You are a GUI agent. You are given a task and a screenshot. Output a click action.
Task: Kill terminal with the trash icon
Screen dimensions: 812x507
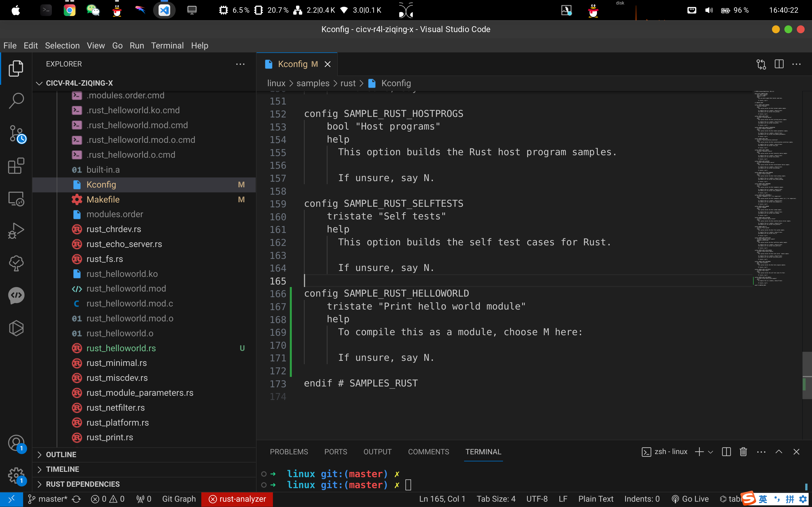[x=743, y=452]
